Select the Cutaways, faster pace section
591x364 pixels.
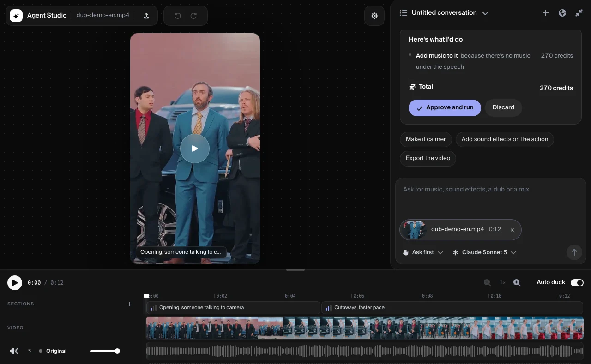coord(452,307)
